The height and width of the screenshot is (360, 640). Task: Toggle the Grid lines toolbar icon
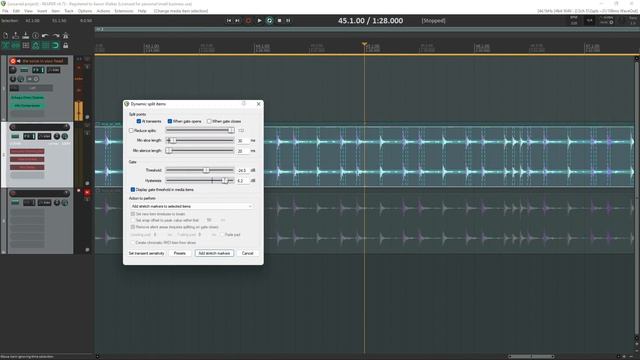click(x=45, y=46)
